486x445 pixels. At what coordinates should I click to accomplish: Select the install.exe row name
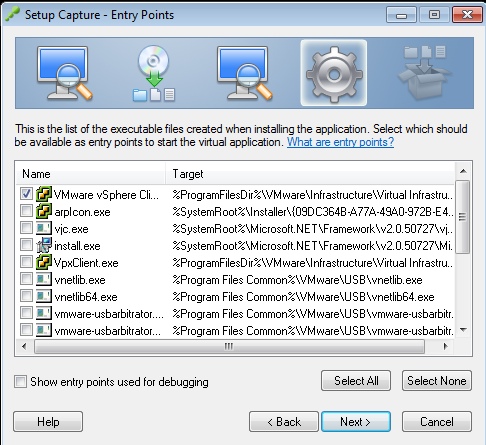(77, 246)
